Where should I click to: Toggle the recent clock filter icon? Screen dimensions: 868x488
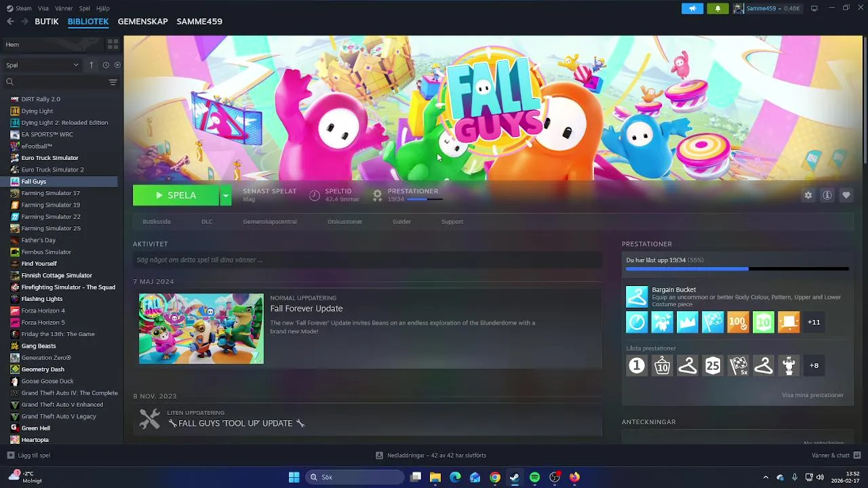pos(106,65)
